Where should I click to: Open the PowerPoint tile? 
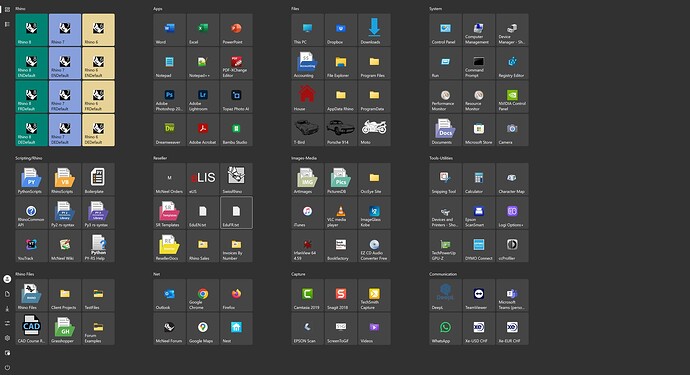[236, 30]
